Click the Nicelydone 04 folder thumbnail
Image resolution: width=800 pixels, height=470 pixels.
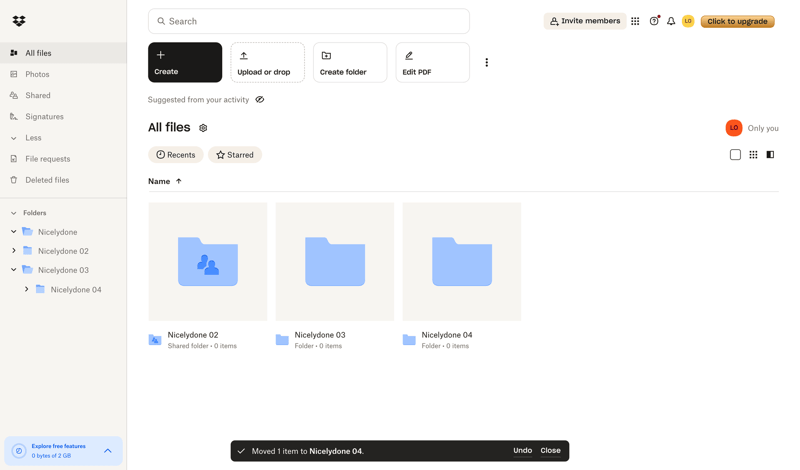tap(462, 261)
